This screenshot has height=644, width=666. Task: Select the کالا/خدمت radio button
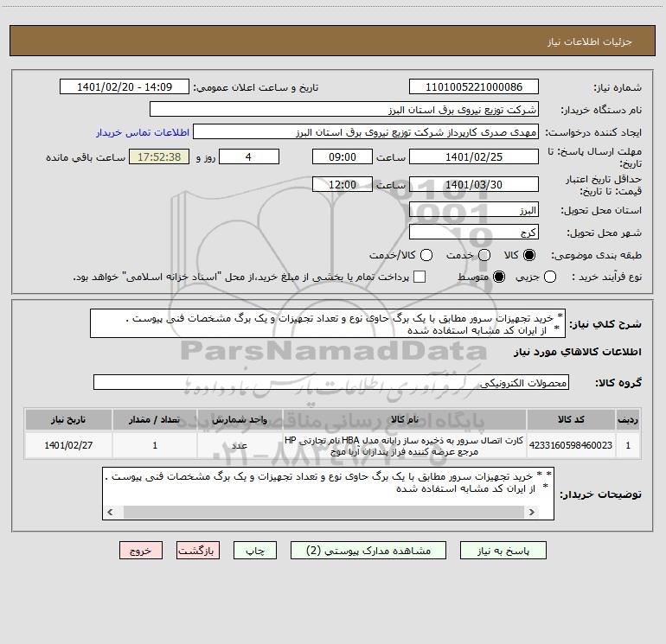(x=426, y=255)
